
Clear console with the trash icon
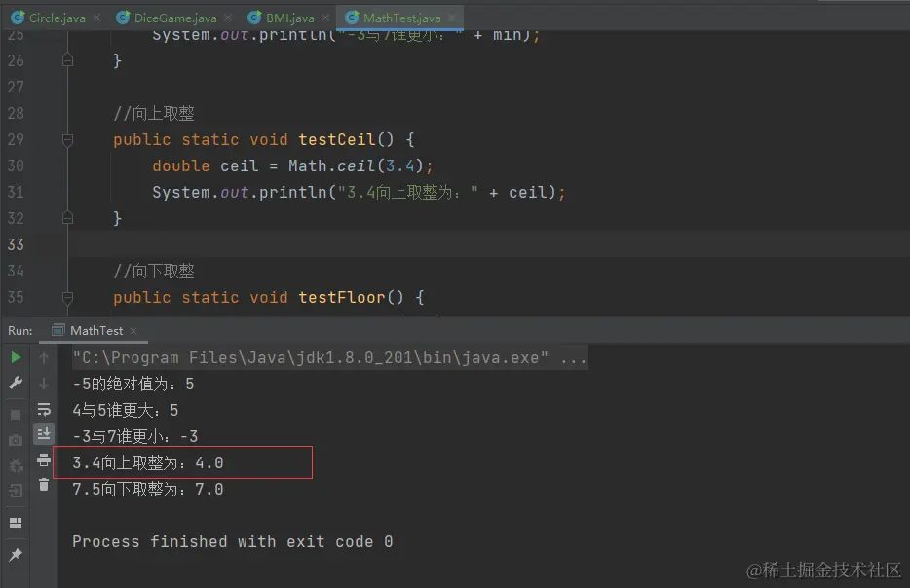(44, 484)
